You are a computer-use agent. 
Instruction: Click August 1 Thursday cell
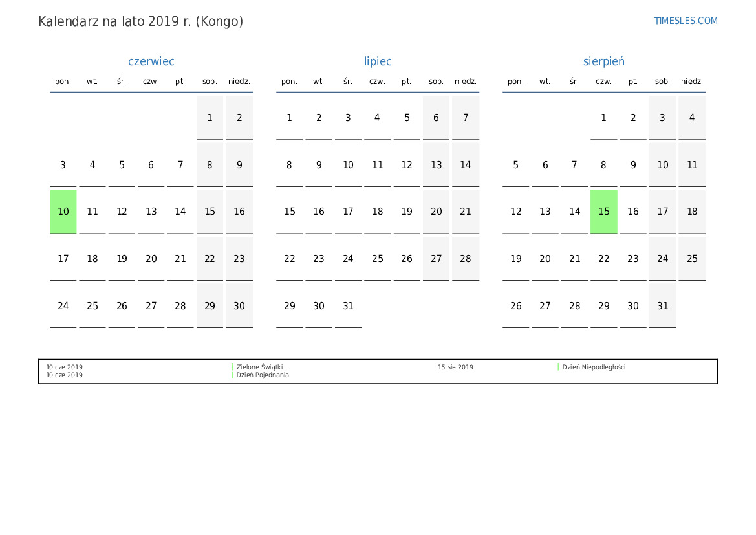[x=603, y=118]
